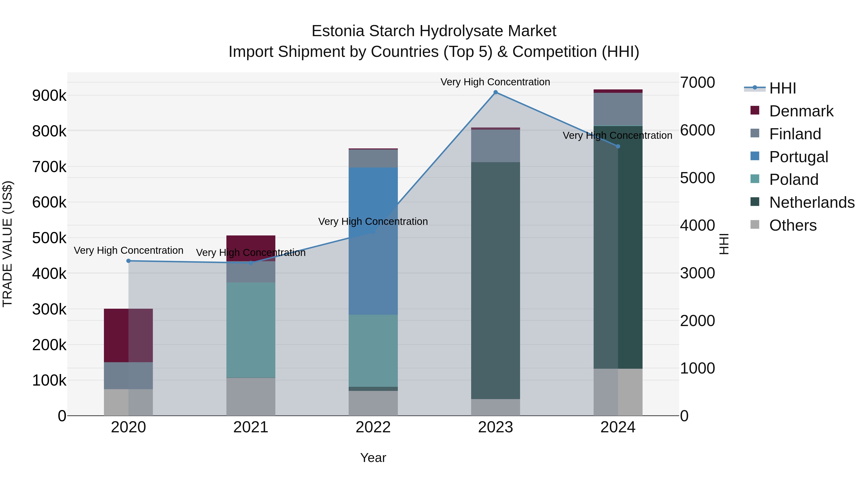Click the Portugal blue swatch in legend
868x488 pixels.
(755, 156)
